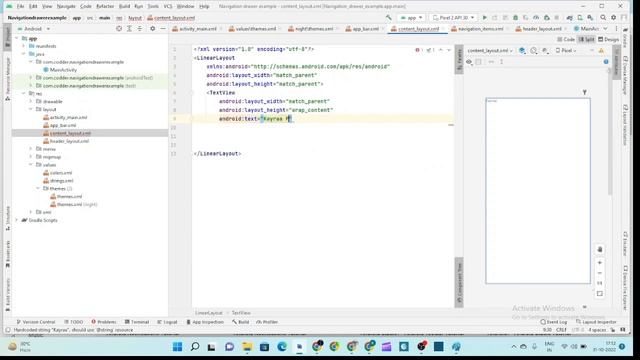Toggle the Component Tree vertical tab
The height and width of the screenshot is (360, 640).
459,282
